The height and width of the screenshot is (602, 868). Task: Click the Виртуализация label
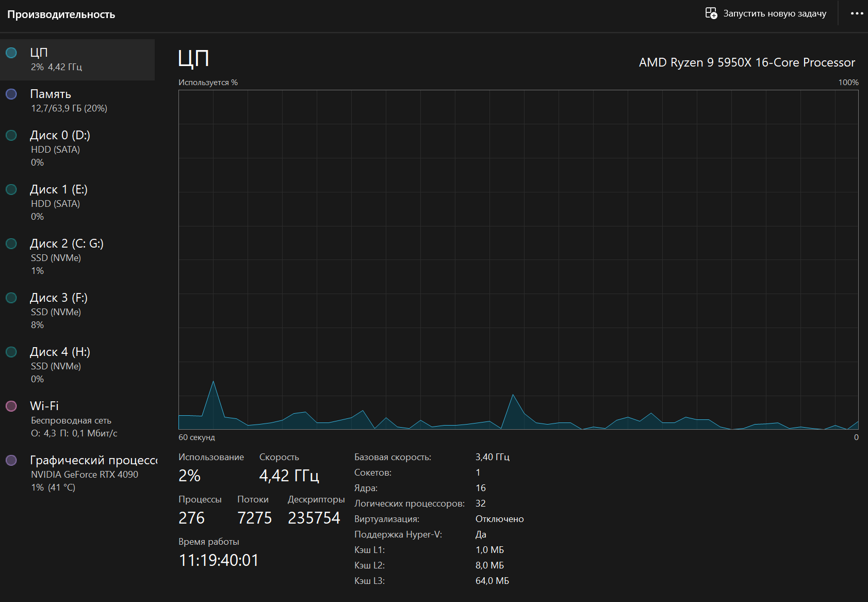(x=387, y=519)
